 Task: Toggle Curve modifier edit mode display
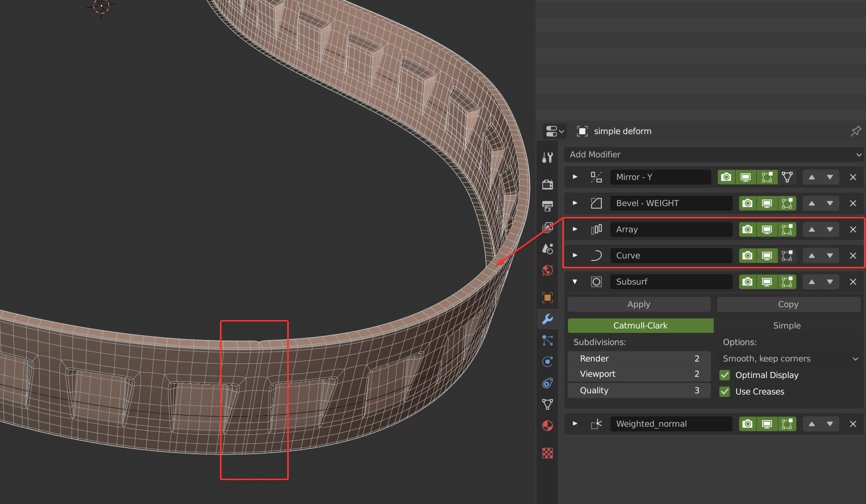click(x=787, y=256)
